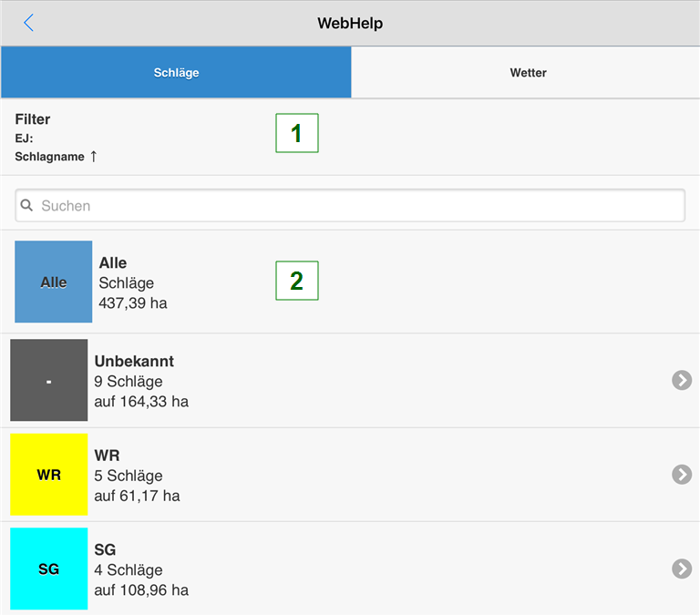This screenshot has height=615, width=700.
Task: Click the green numbered marker 2
Action: (x=296, y=281)
